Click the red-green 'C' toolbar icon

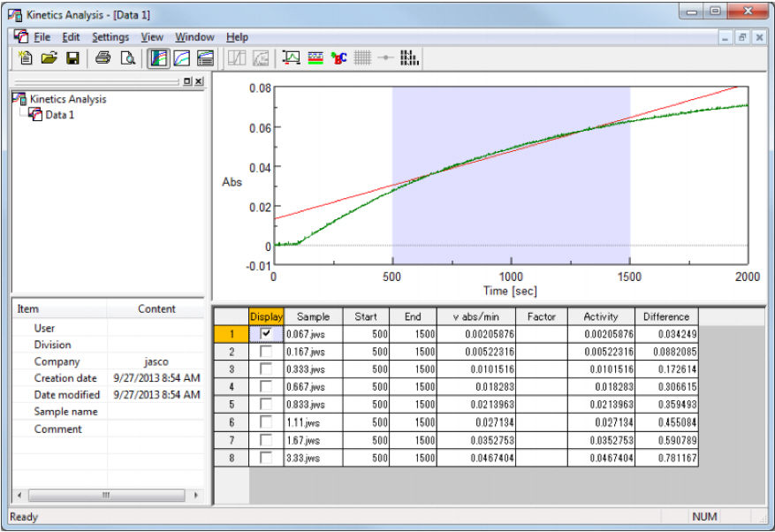point(338,58)
